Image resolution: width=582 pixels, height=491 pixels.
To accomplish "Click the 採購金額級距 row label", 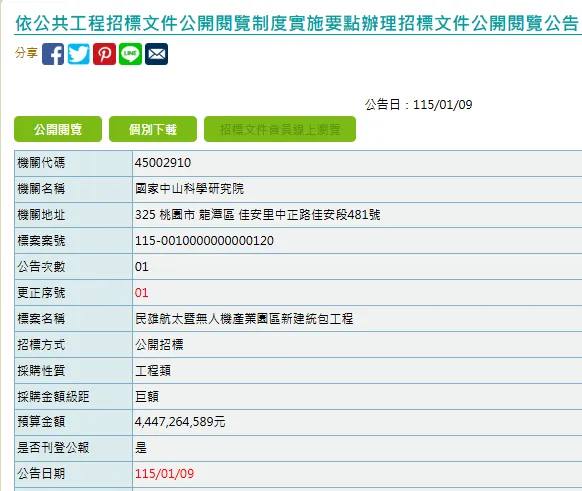I will [53, 397].
